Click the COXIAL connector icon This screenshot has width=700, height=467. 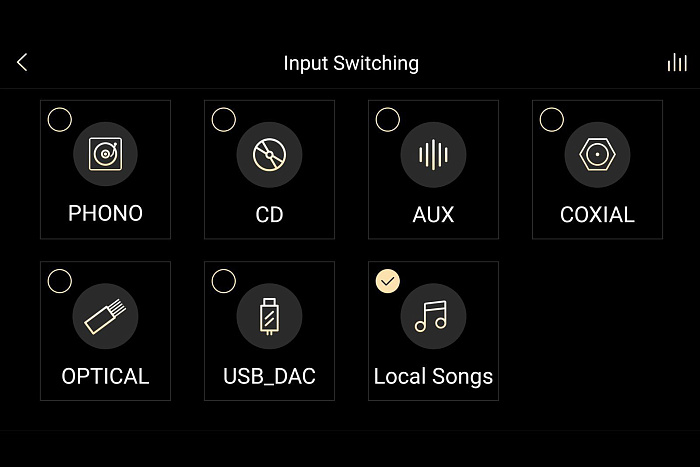pos(597,154)
